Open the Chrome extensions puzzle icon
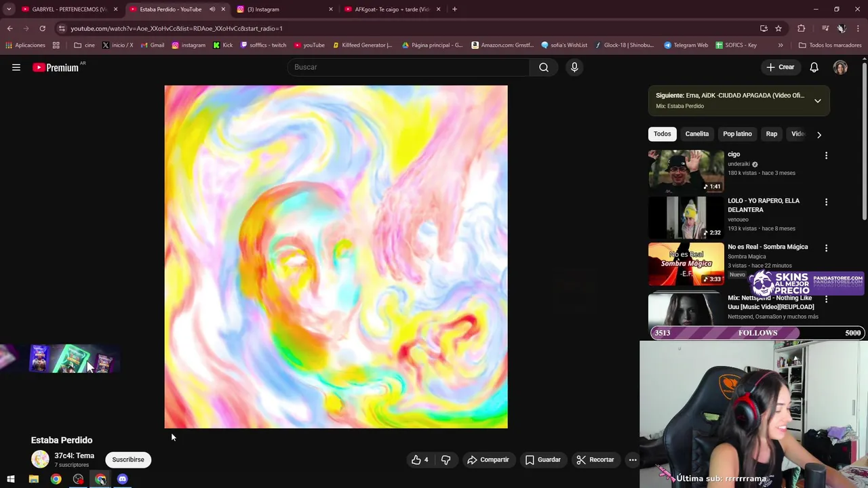 pyautogui.click(x=801, y=28)
